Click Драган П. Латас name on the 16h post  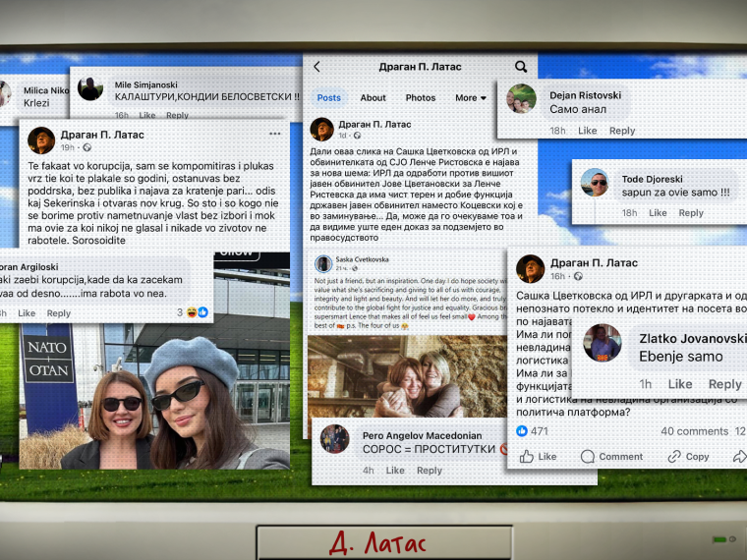click(594, 263)
